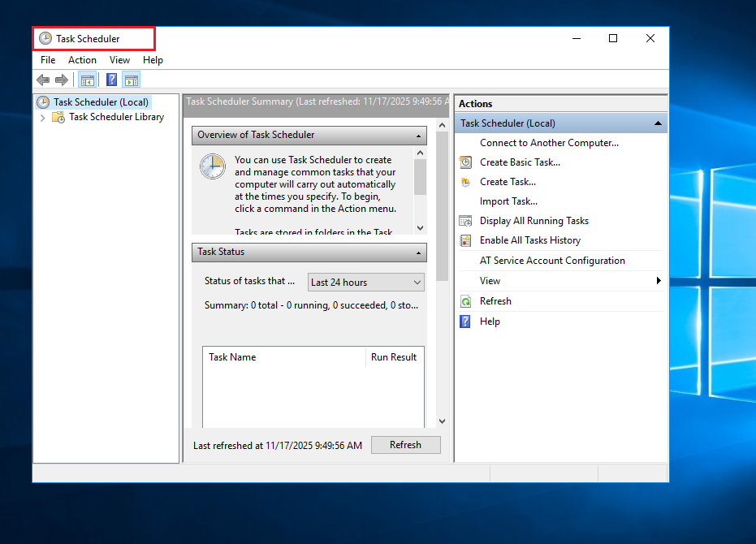Click Create Basic Task... action
Image resolution: width=756 pixels, height=544 pixels.
pyautogui.click(x=520, y=162)
